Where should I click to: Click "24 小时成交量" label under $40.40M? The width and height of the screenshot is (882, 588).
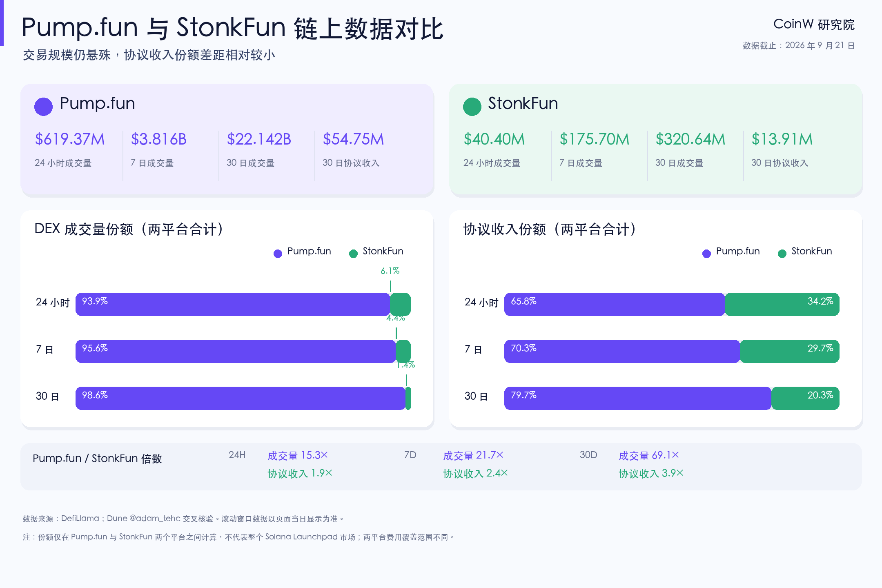(492, 163)
